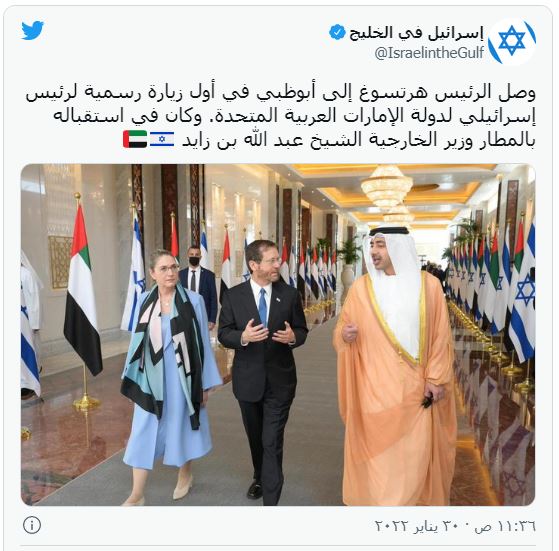The height and width of the screenshot is (551, 559).
Task: Open the info circle icon below photo
Action: pos(32,525)
